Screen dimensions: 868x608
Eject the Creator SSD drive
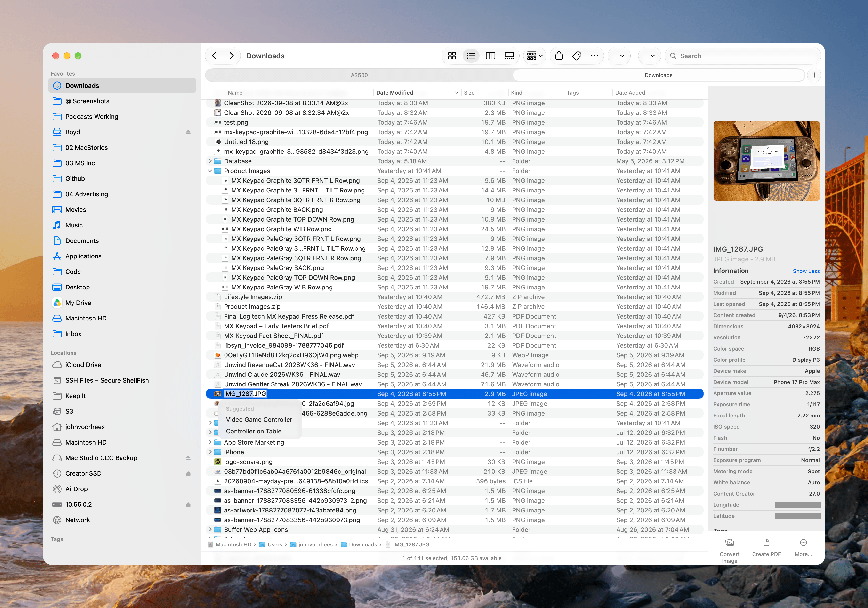click(x=188, y=473)
